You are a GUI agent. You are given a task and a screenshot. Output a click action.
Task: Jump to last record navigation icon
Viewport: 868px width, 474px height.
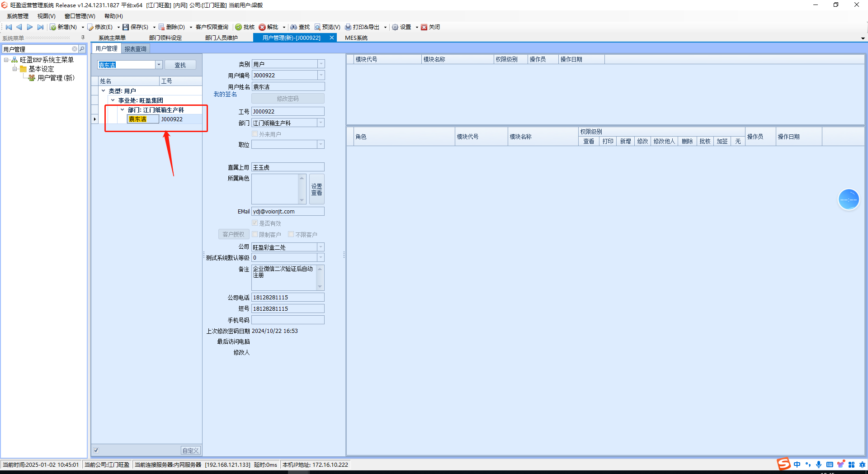point(40,27)
